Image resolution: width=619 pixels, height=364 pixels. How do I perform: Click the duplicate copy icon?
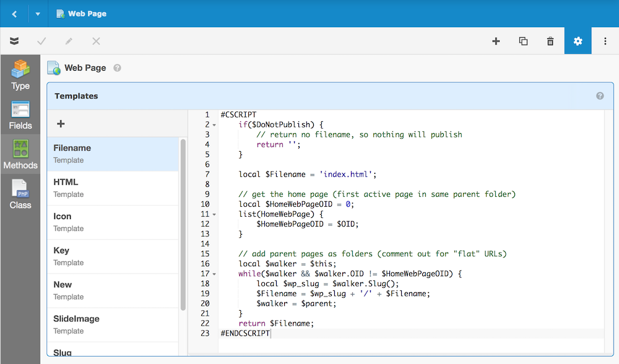(x=523, y=41)
